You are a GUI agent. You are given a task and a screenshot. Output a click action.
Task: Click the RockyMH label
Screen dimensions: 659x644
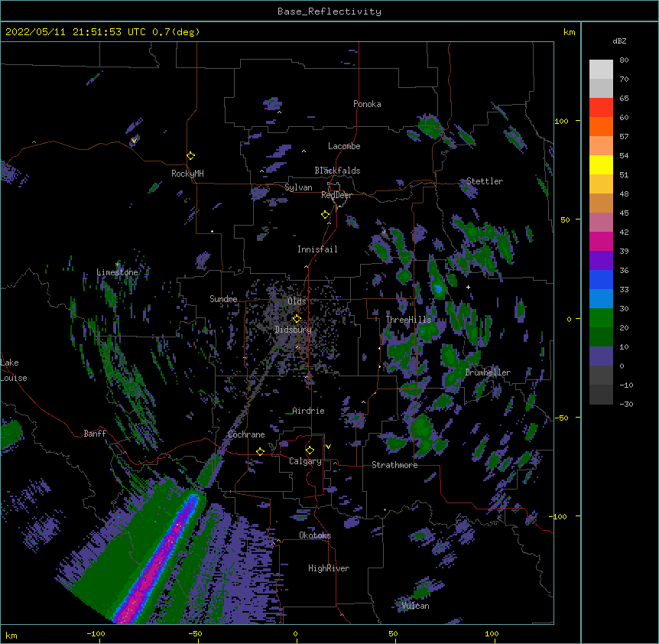(x=187, y=174)
